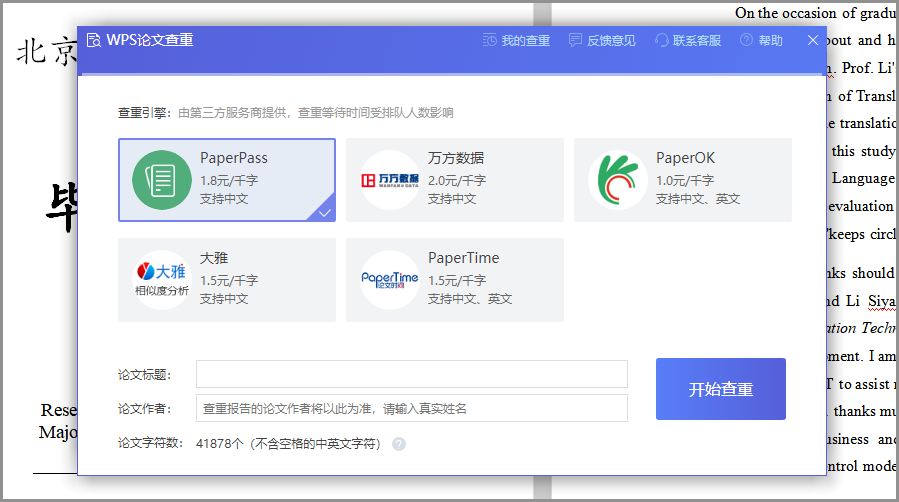Image resolution: width=899 pixels, height=502 pixels.
Task: Click the 论文标题 input field
Action: (x=412, y=374)
